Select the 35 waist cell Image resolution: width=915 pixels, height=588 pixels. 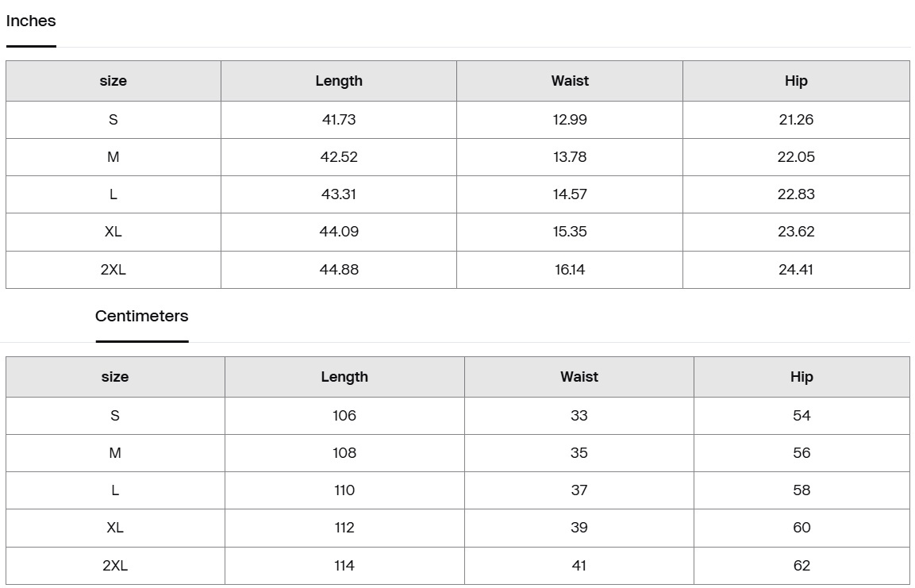(579, 453)
